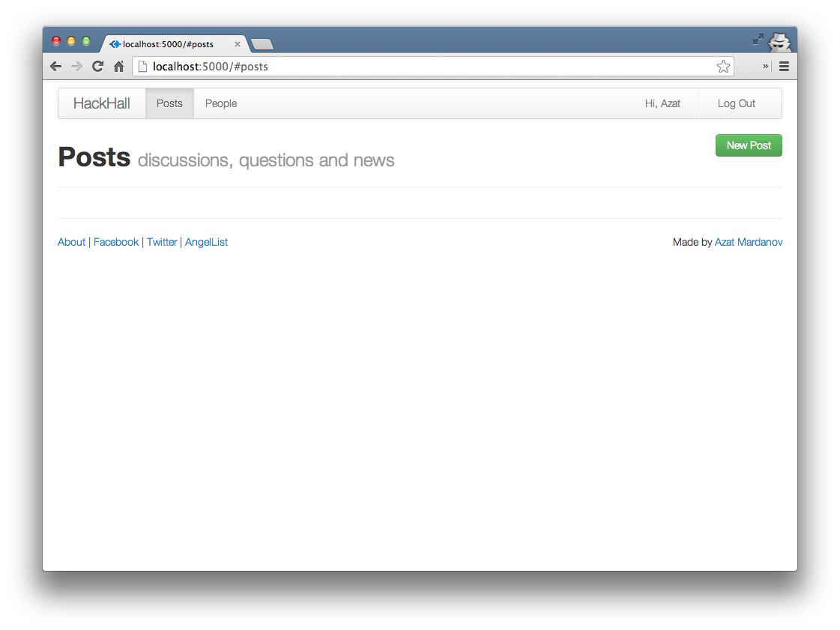Reload the page with the refresh icon
Image resolution: width=840 pixels, height=630 pixels.
97,66
